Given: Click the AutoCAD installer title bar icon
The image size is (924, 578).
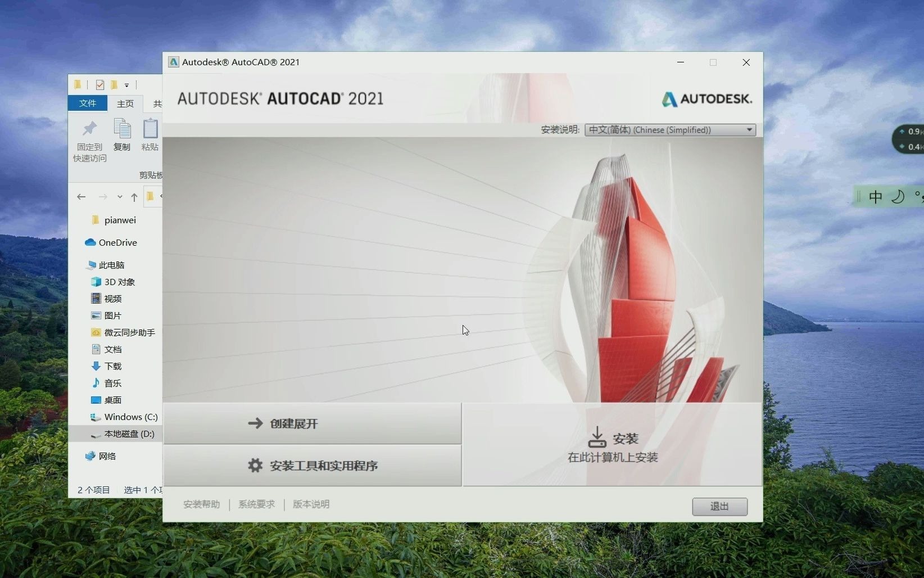Looking at the screenshot, I should pyautogui.click(x=174, y=62).
